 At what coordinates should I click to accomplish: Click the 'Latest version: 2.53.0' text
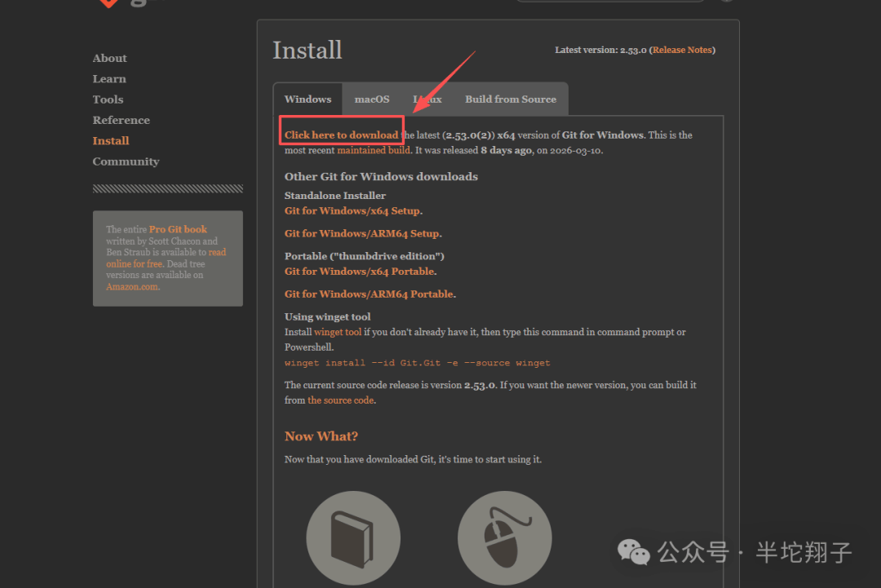(600, 50)
